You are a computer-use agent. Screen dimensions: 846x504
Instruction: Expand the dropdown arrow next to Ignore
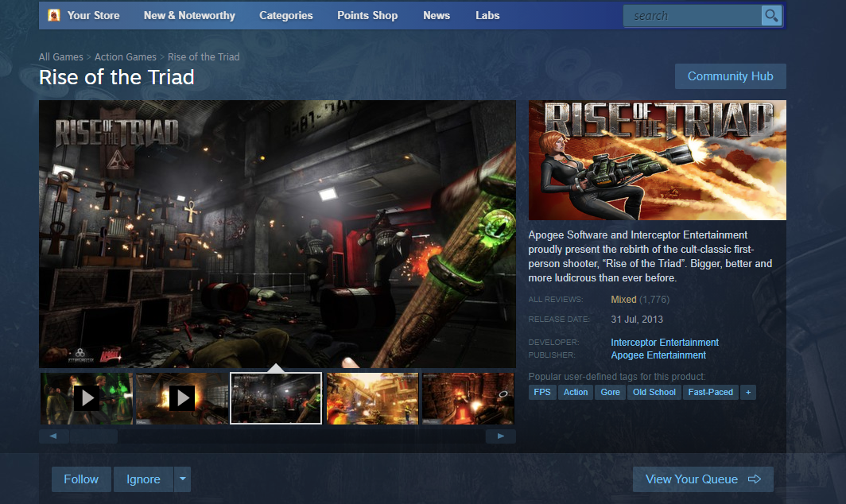(183, 479)
